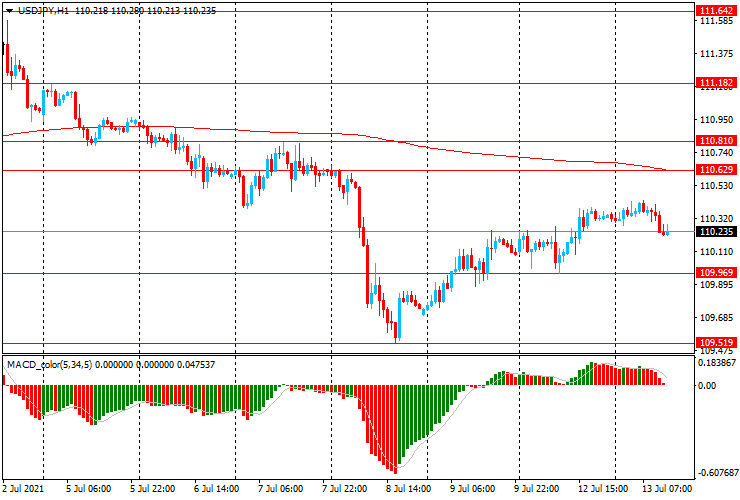Click the 9 Jul 22:00 time label
This screenshot has width=740, height=500.
click(x=537, y=488)
